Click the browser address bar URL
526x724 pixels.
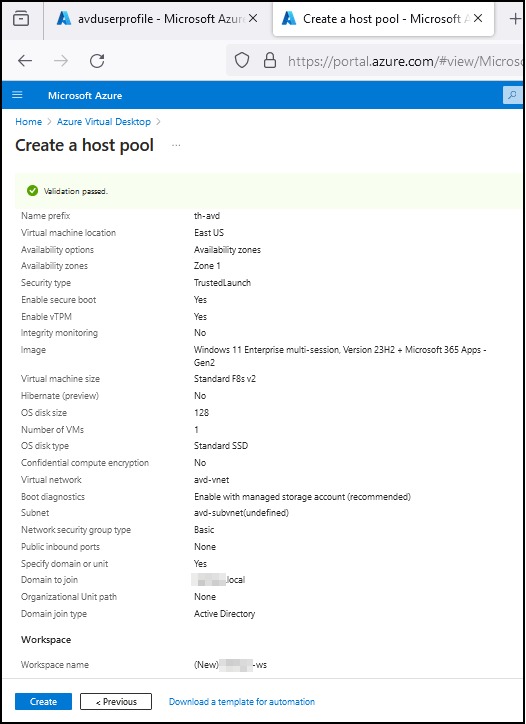tap(404, 61)
